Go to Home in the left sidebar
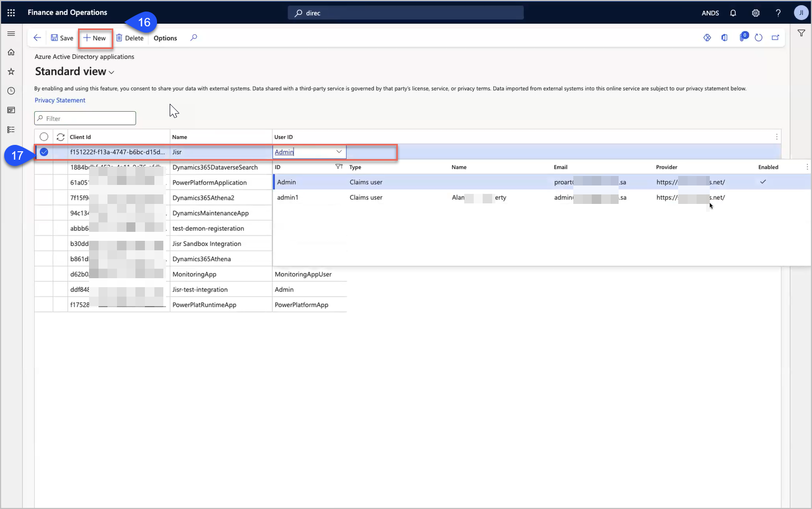 [x=11, y=52]
